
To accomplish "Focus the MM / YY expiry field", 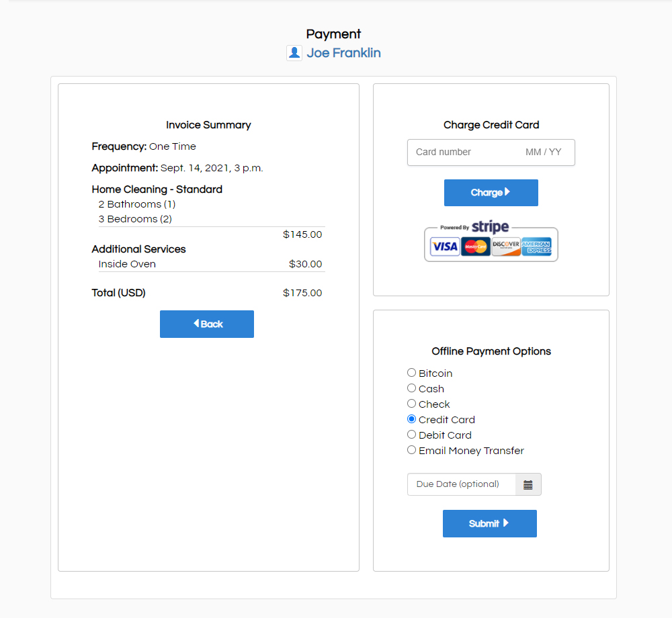I will (x=543, y=152).
